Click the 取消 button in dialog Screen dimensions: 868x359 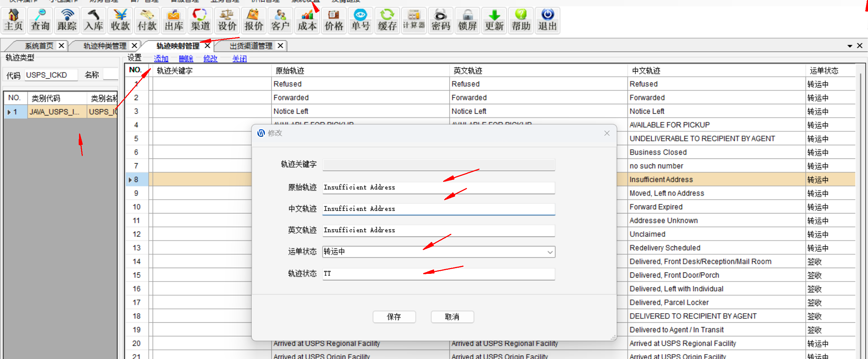[x=452, y=317]
